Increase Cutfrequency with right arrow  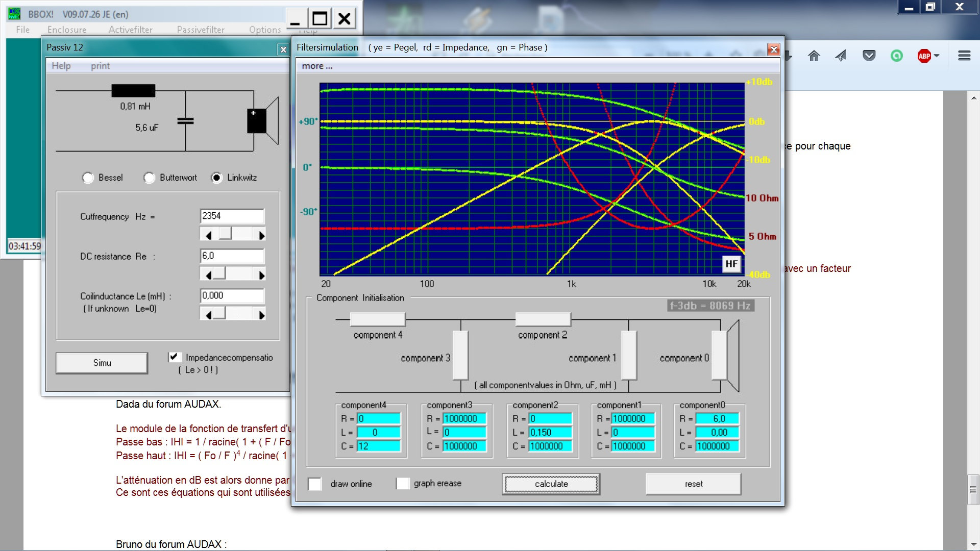(261, 235)
